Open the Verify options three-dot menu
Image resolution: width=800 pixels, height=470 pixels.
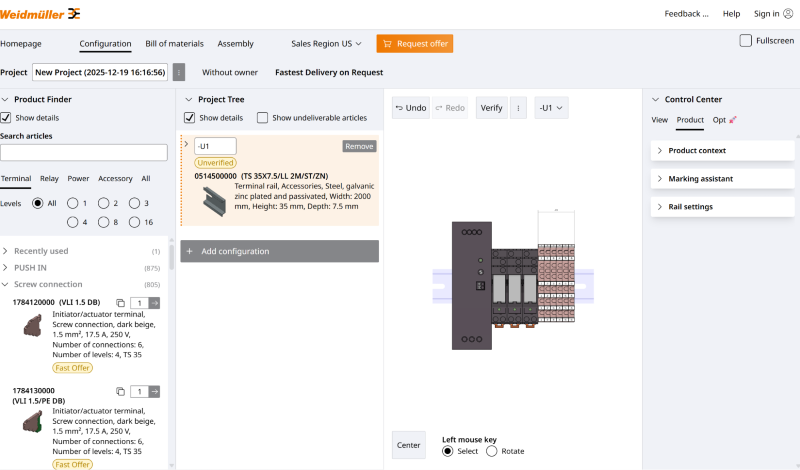pyautogui.click(x=518, y=108)
